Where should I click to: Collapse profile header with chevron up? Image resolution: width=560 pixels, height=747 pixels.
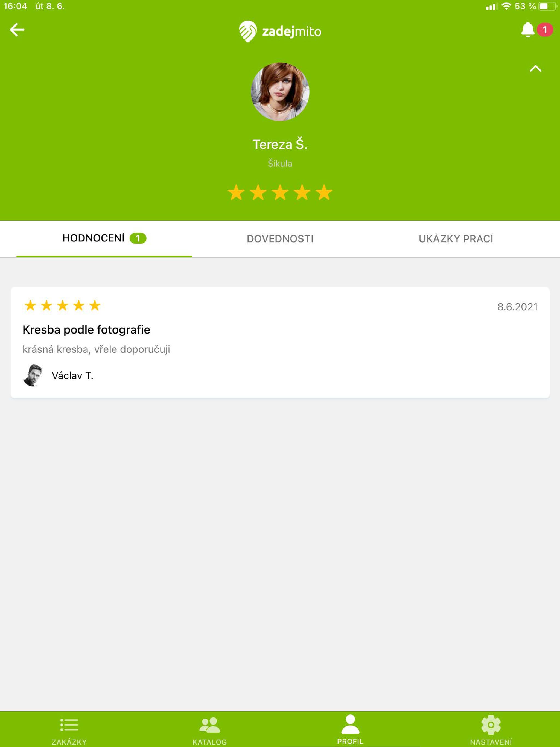[535, 69]
